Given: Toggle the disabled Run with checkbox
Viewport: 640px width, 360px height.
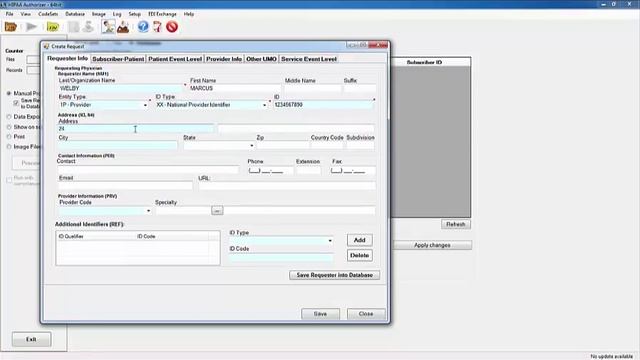Looking at the screenshot, I should pyautogui.click(x=9, y=180).
